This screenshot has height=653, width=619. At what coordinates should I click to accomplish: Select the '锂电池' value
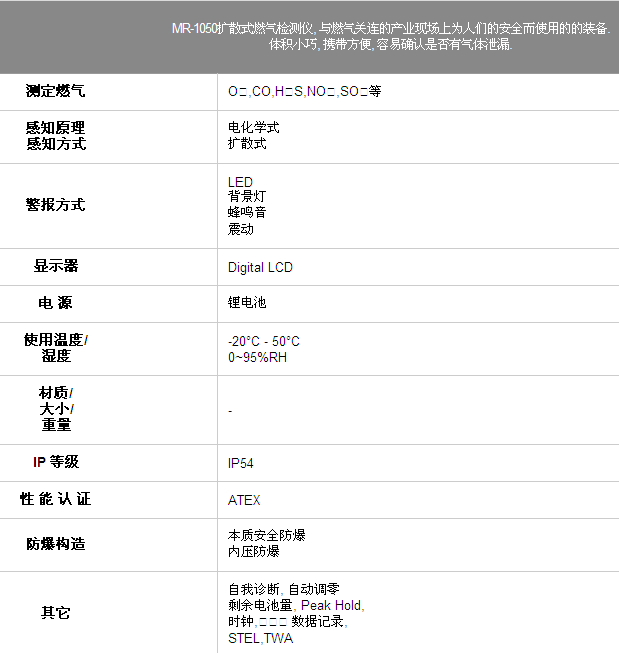pos(247,302)
